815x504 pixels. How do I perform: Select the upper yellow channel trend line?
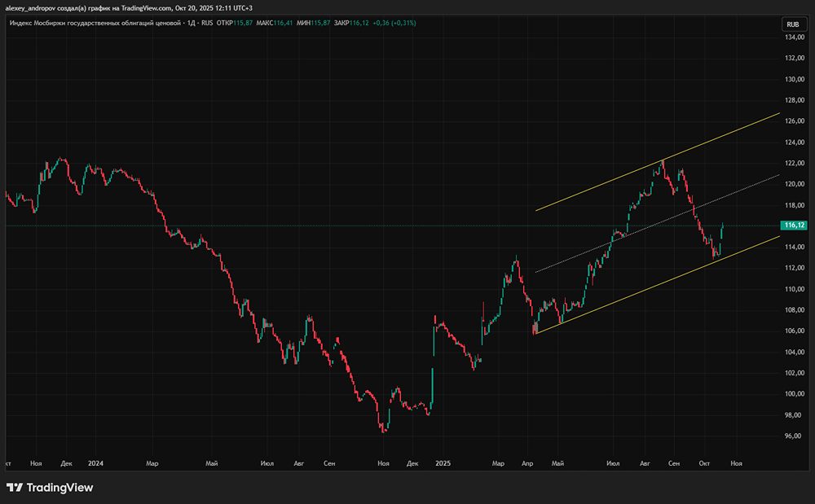pyautogui.click(x=658, y=162)
